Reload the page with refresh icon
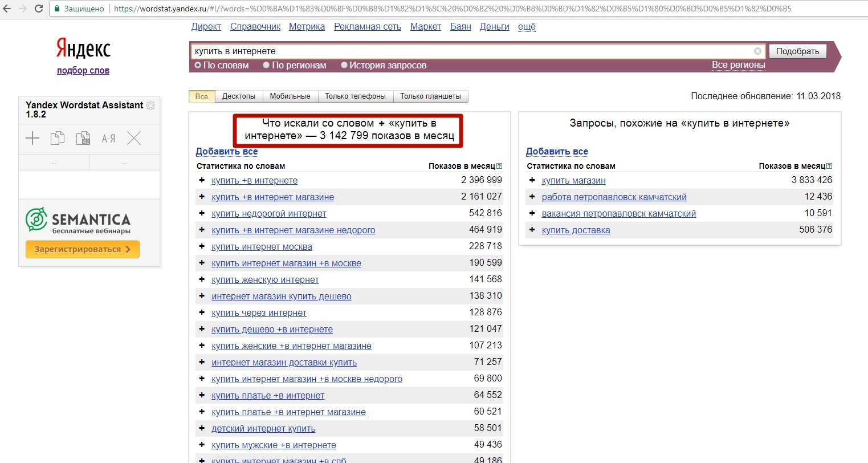868x463 pixels. pyautogui.click(x=39, y=9)
